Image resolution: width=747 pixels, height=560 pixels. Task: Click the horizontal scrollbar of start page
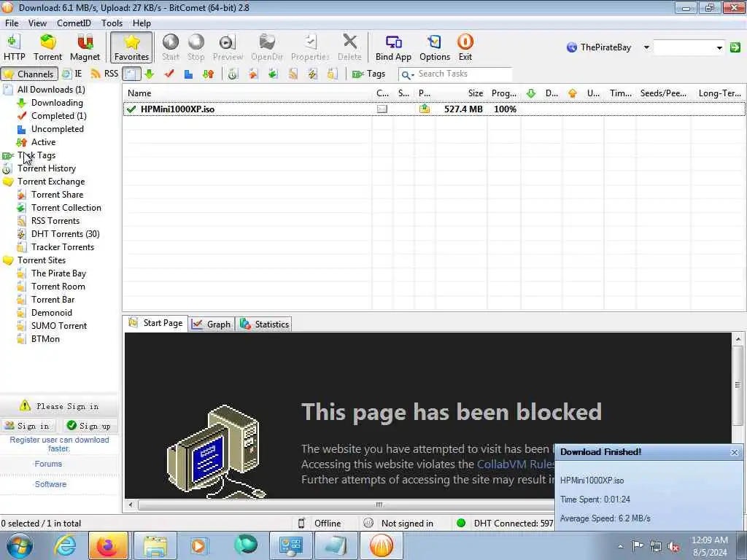379,505
